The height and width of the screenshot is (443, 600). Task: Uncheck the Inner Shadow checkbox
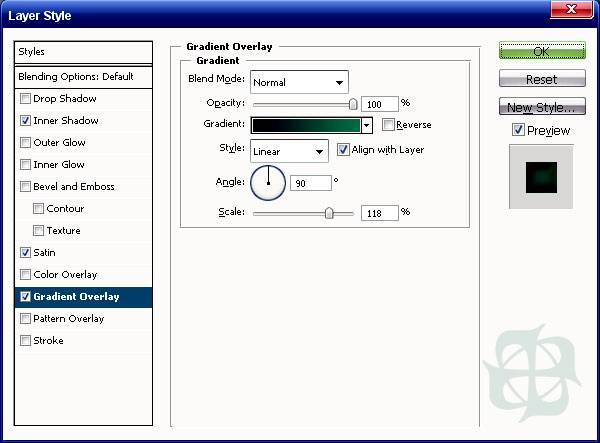coord(25,121)
